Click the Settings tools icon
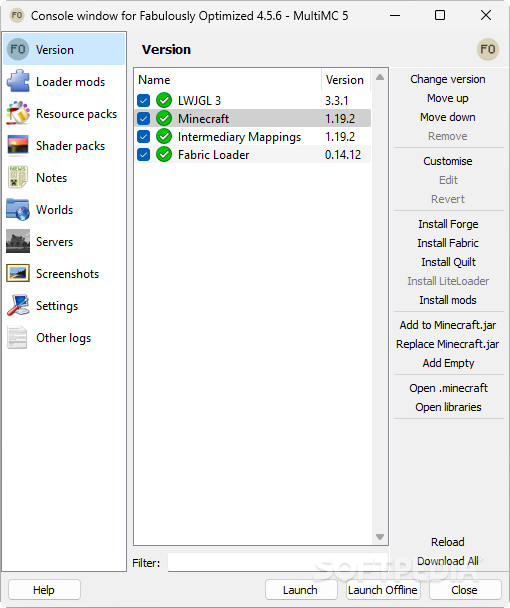The height and width of the screenshot is (608, 510). click(18, 306)
